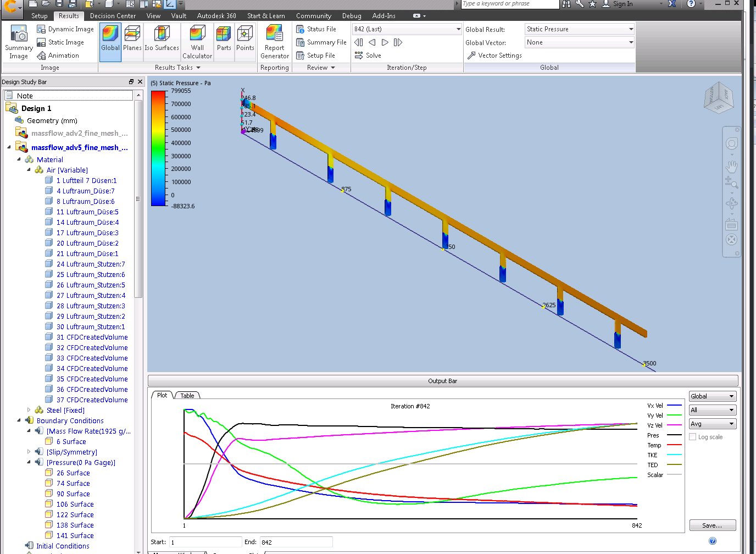Activate the Pan hand tool
Viewport: 756px width, 554px height.
click(731, 165)
